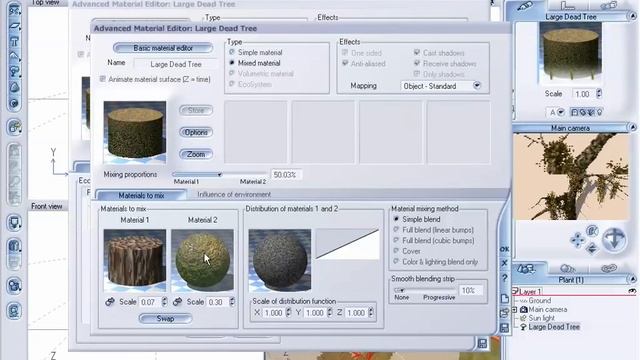Click the Material 2 moss sphere thumbnail
This screenshot has height=360, width=640.
(x=202, y=260)
